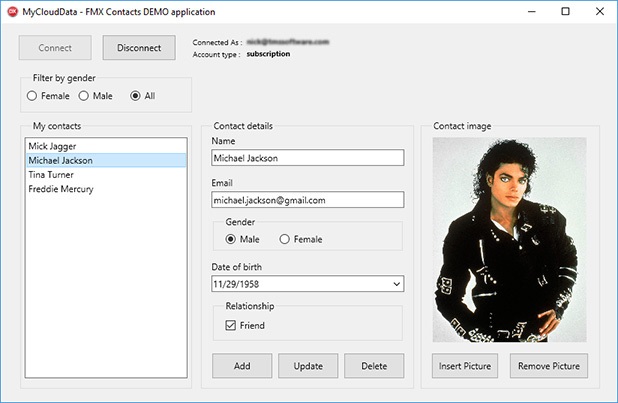The width and height of the screenshot is (618, 403).
Task: Add a new contact
Action: click(242, 366)
